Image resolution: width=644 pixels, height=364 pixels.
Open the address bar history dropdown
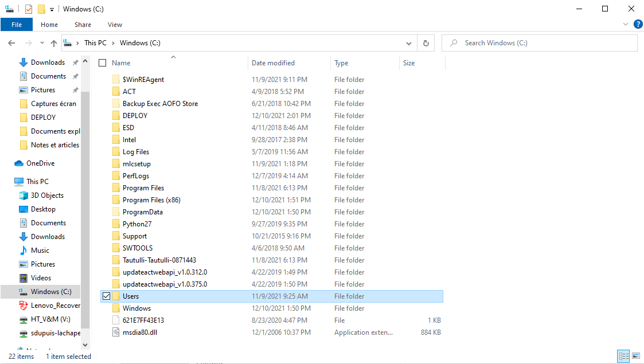pos(408,43)
